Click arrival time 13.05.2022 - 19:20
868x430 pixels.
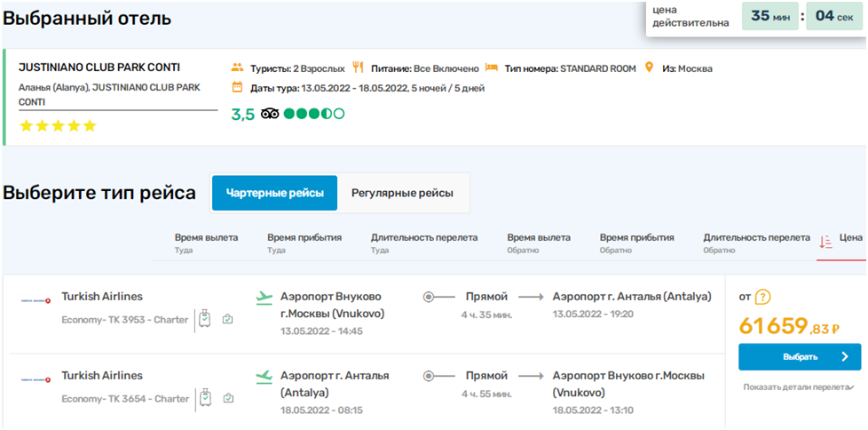593,315
